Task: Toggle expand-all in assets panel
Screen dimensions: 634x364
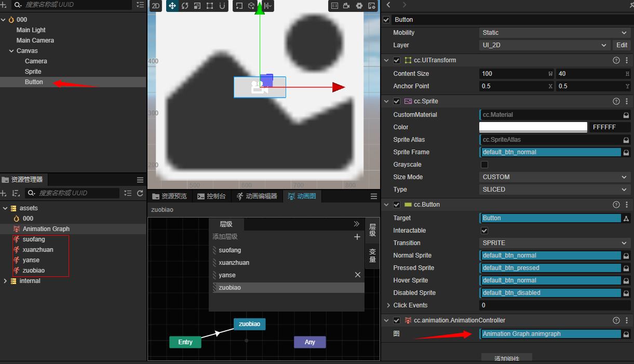Action: click(128, 193)
